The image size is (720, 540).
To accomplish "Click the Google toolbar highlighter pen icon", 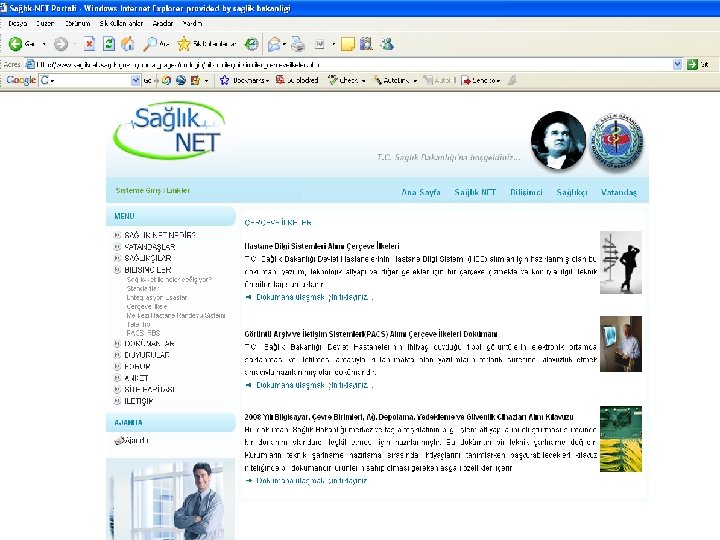I will (x=512, y=80).
